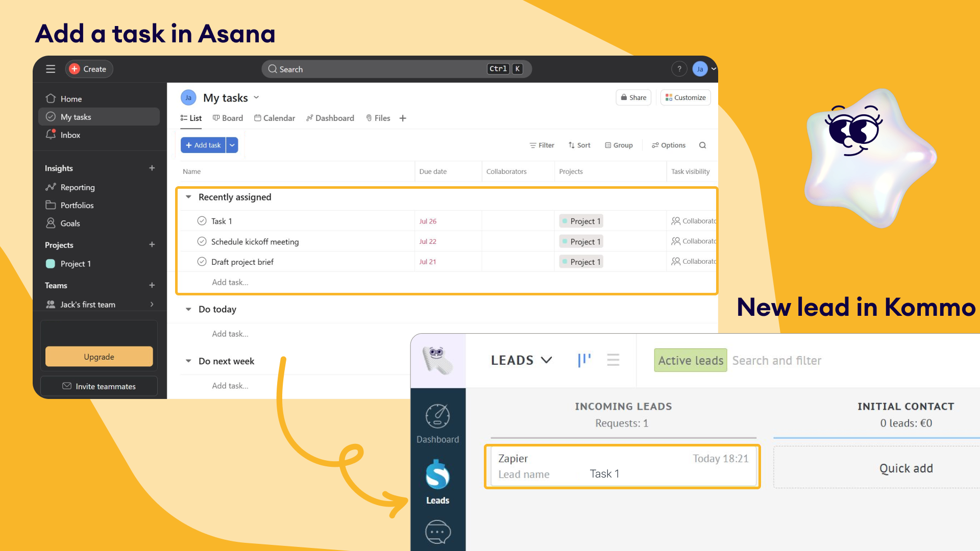Add a new view tab with plus
This screenshot has width=980, height=551.
point(403,118)
